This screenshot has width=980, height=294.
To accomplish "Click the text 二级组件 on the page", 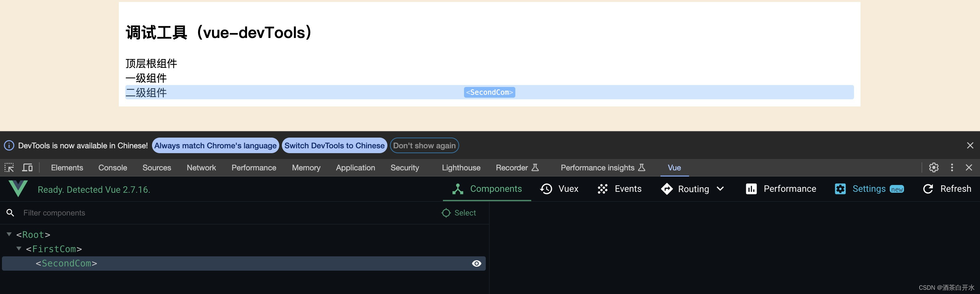I will (146, 93).
